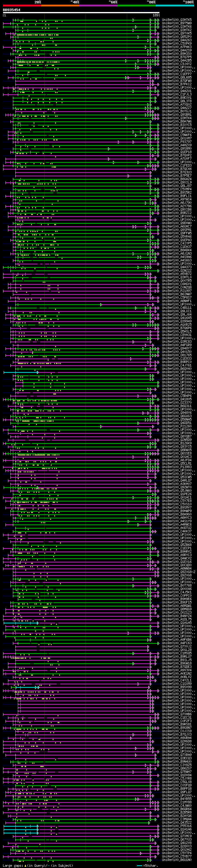
Task: Select label UniRef100_B9EXV1
Action: click(x=177, y=98)
